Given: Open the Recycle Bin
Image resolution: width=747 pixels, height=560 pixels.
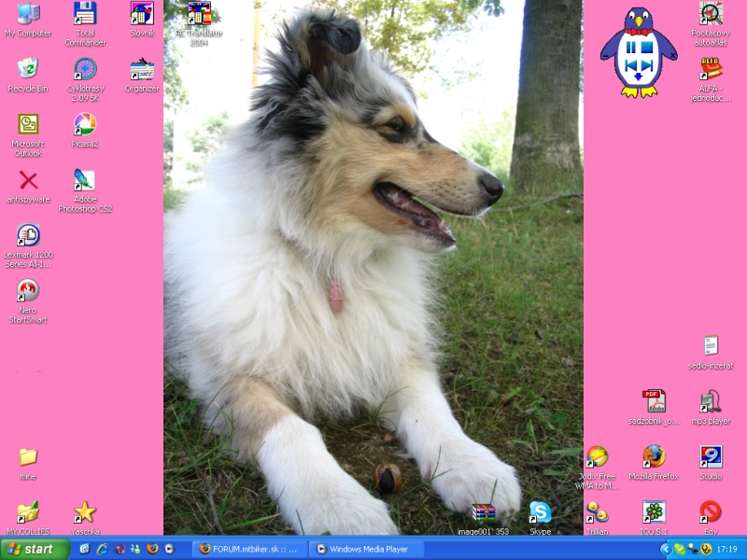Looking at the screenshot, I should click(x=28, y=68).
